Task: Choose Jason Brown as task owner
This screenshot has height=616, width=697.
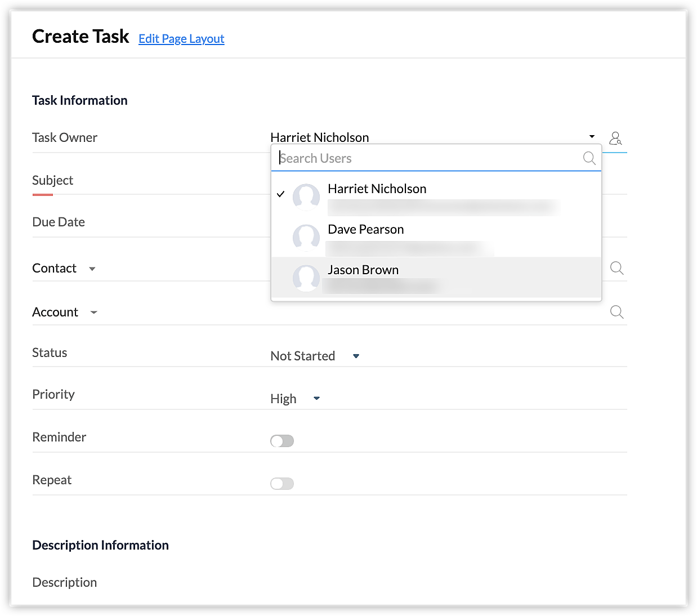Action: tap(363, 270)
